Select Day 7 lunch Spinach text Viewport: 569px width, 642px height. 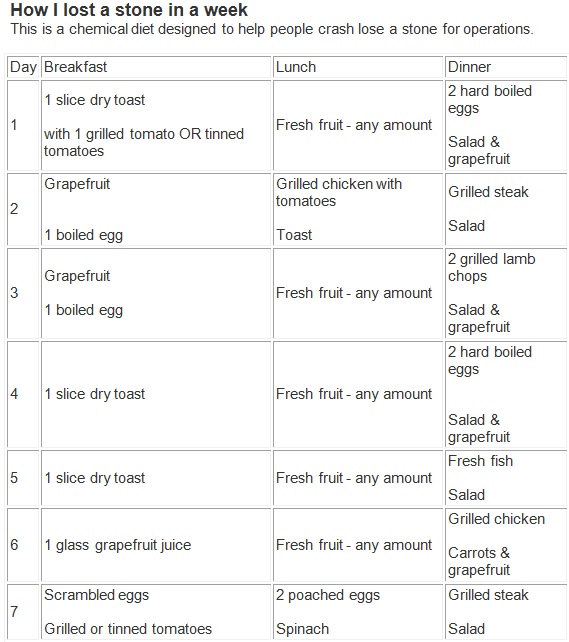[303, 629]
